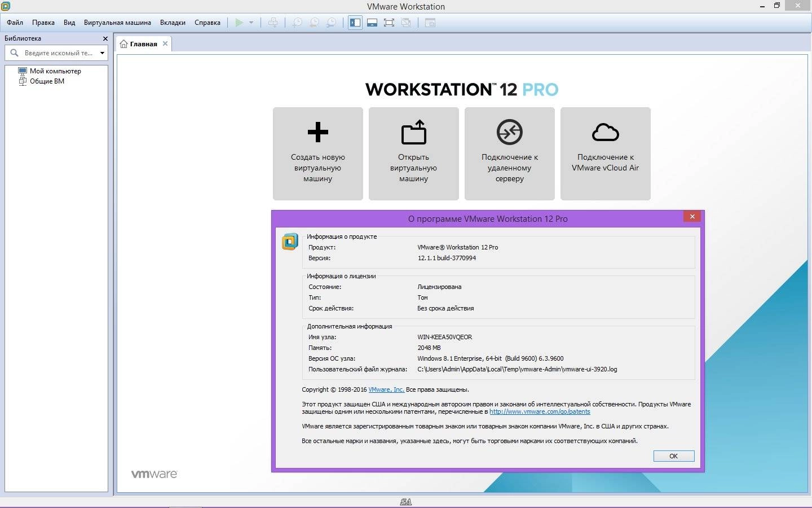Enter full screen mode via toolbar icon
Viewport: 812px width, 508px height.
pyautogui.click(x=389, y=23)
